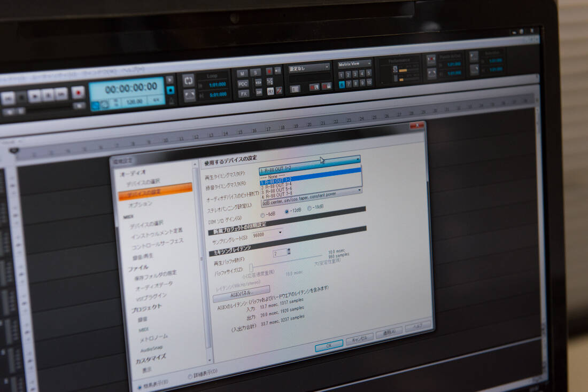Viewport: 588px width, 392px height.
Task: Select the 詳細表示(D) radio button
Action: [190, 376]
